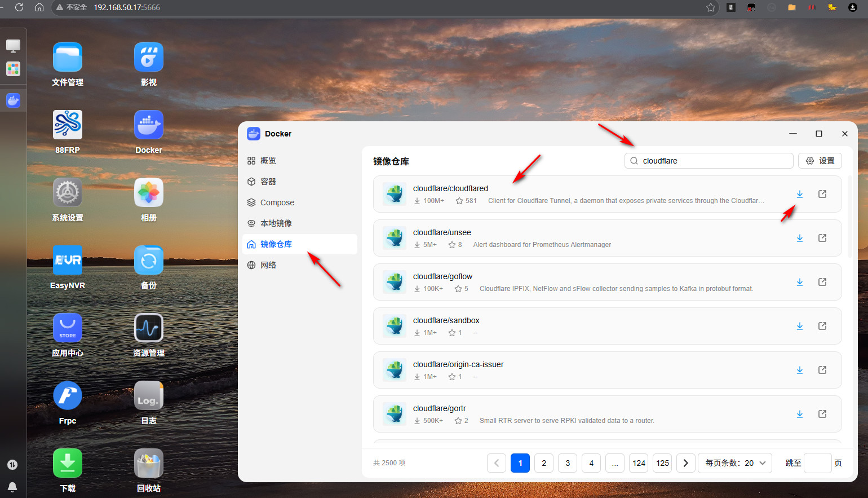Select the 镜像仓库 image registry section
The width and height of the screenshot is (868, 498).
pos(300,244)
